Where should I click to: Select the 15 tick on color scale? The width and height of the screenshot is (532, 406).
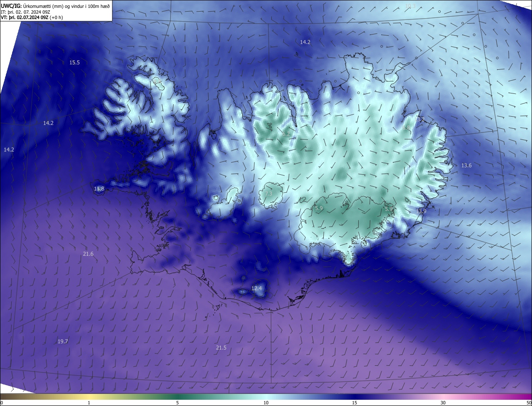(355, 403)
